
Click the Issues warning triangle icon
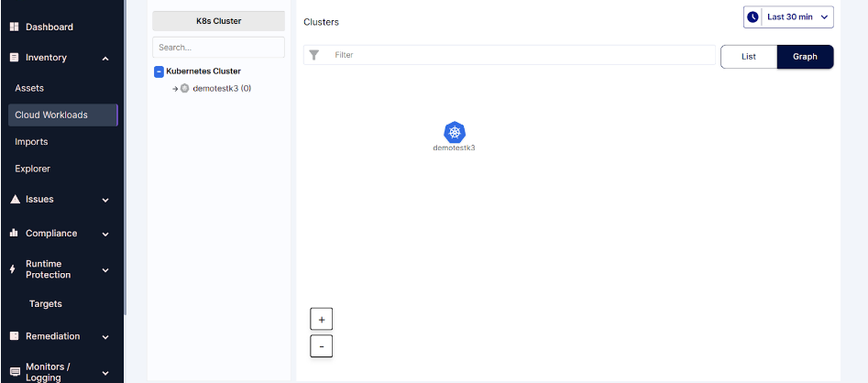coord(15,199)
